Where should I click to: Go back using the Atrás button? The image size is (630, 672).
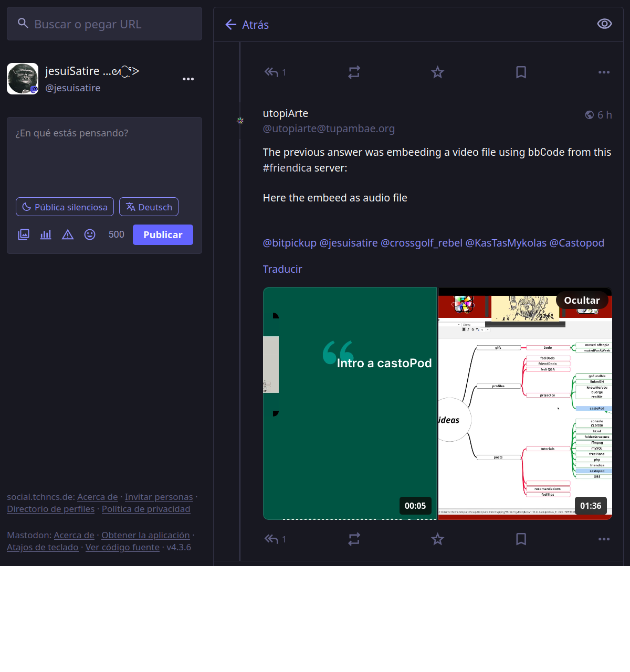[x=247, y=25]
